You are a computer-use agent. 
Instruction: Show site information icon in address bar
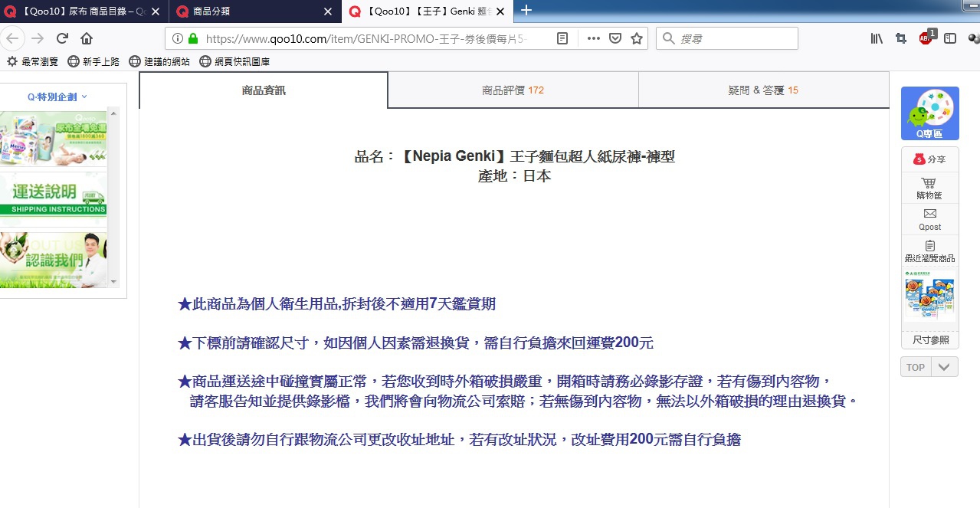pos(177,38)
